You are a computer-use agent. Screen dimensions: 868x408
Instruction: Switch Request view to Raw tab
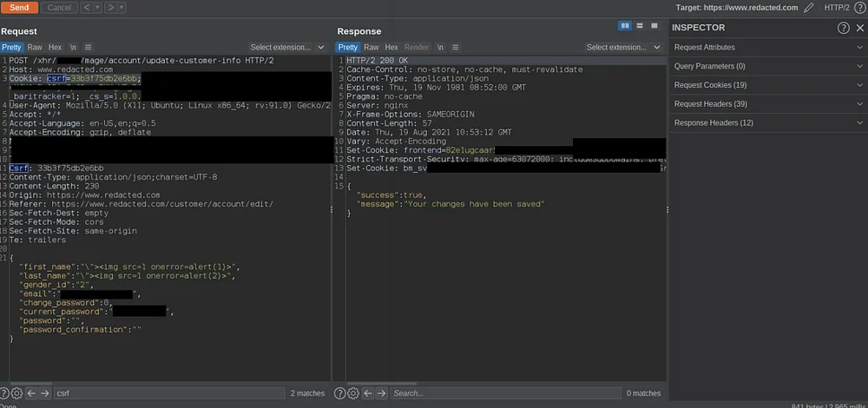[x=35, y=47]
